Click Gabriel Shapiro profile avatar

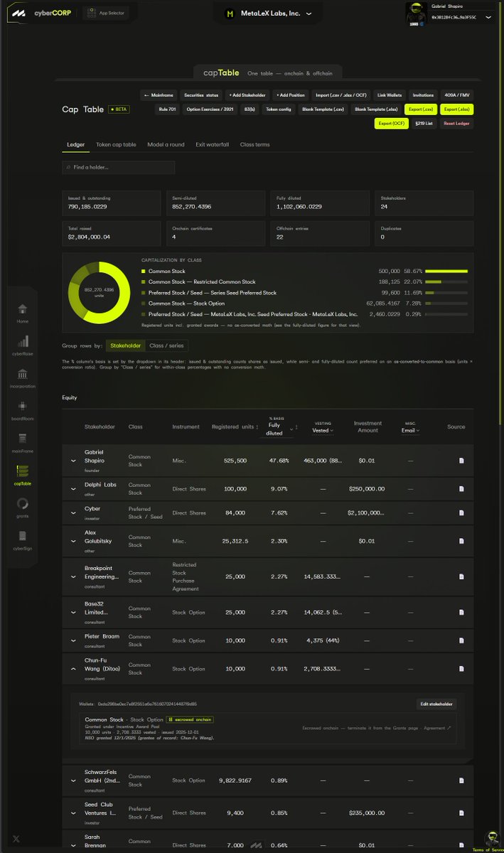417,14
